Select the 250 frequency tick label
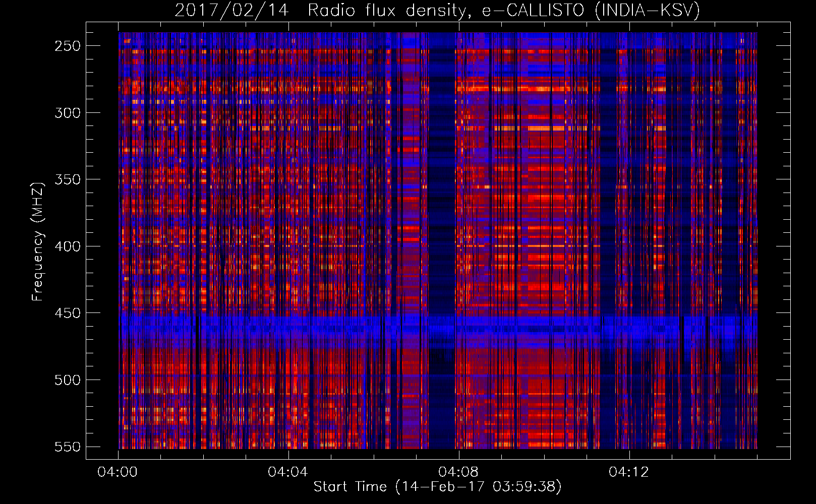The height and width of the screenshot is (504, 816). click(x=68, y=46)
